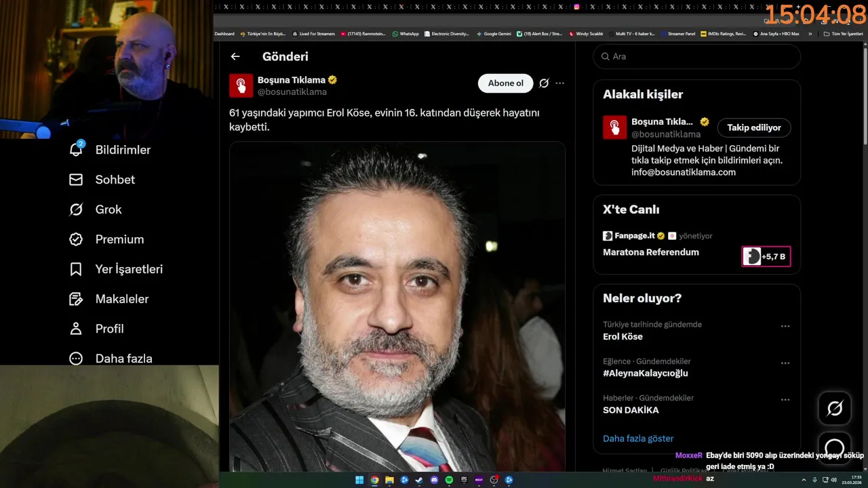Open Epic Games icon in taskbar

pyautogui.click(x=464, y=480)
